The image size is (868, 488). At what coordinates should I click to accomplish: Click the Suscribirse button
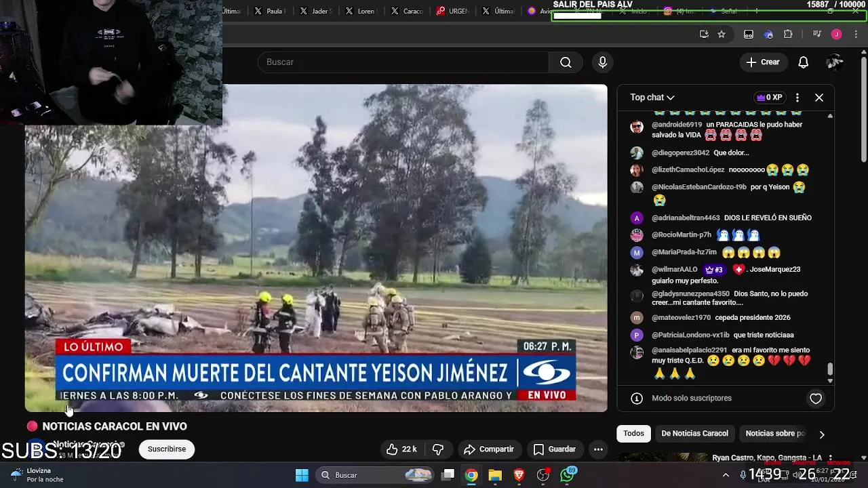tap(167, 449)
